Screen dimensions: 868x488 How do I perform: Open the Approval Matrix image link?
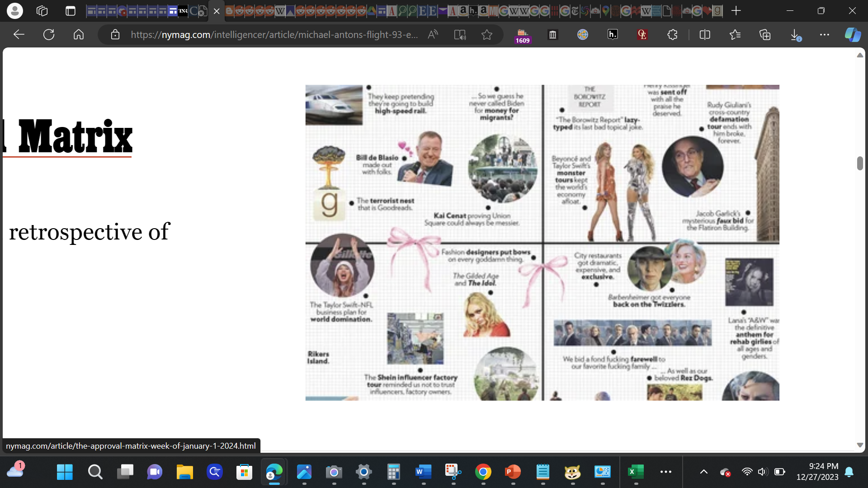tap(542, 243)
